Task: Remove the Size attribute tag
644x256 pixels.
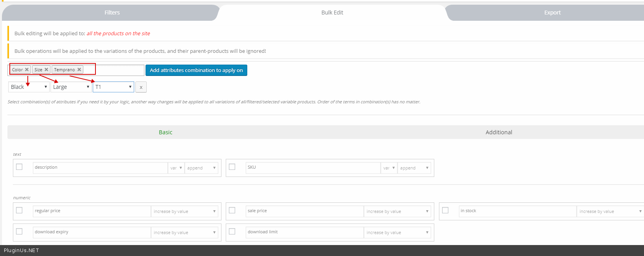Action: coord(46,70)
